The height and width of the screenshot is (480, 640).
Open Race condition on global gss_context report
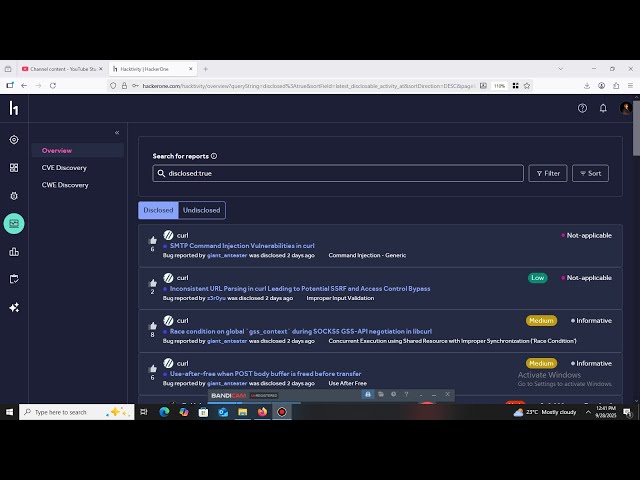tap(301, 331)
